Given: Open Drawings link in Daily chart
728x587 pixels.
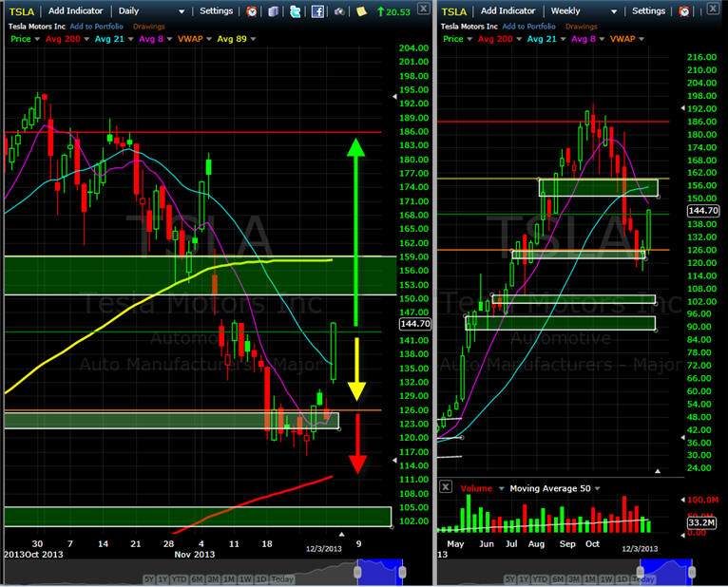Looking at the screenshot, I should (148, 27).
